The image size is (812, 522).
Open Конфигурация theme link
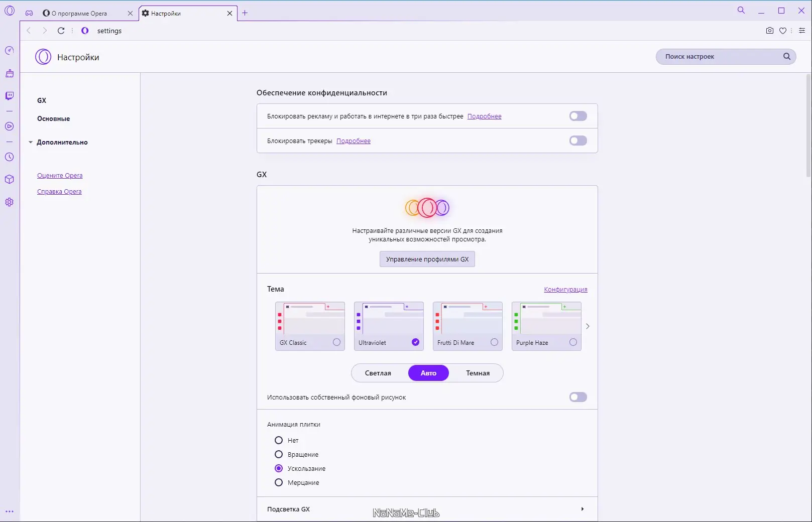565,290
